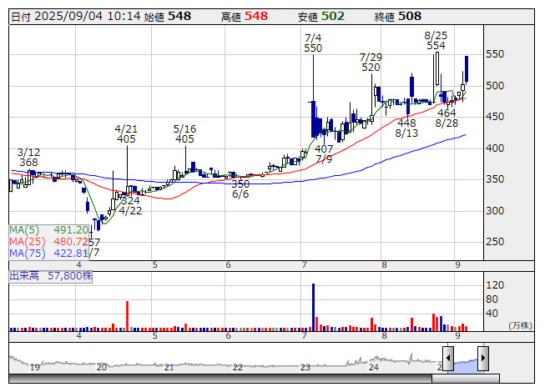Click the MA(75) legend label

coord(28,253)
